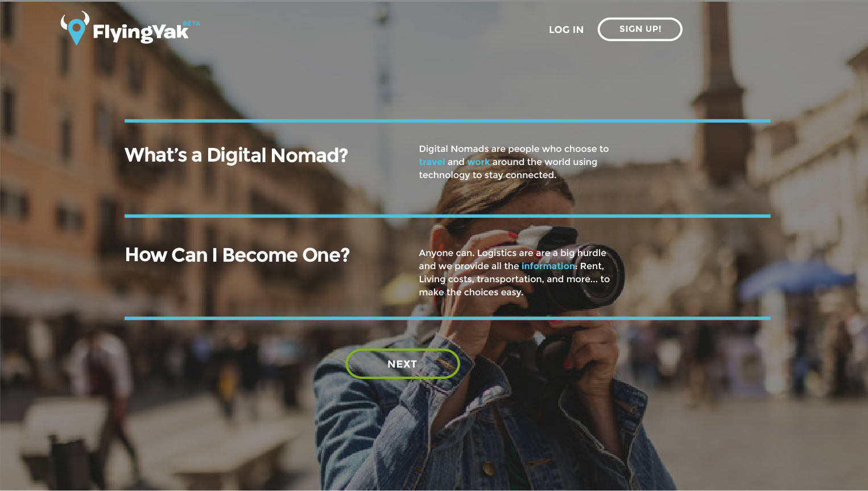This screenshot has height=491, width=868.
Task: Open the LOG IN link
Action: click(x=566, y=30)
